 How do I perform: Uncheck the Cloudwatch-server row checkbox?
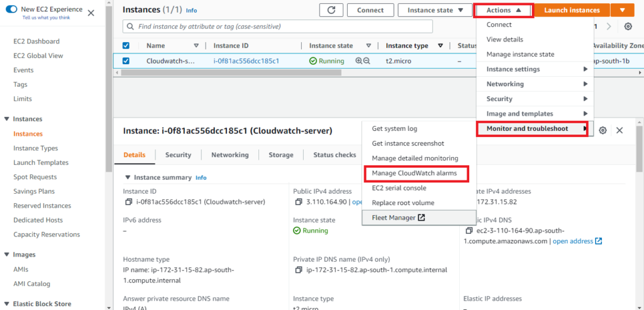(126, 61)
